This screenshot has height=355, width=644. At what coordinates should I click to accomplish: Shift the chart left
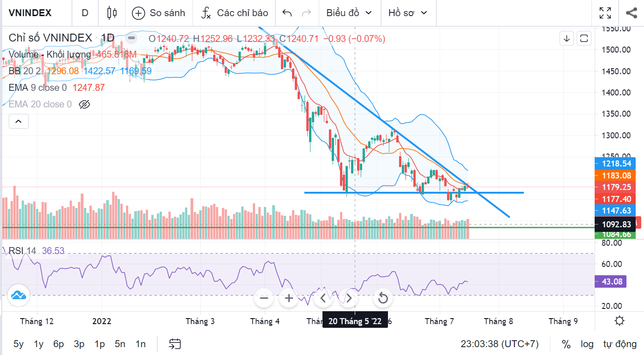coord(323,298)
